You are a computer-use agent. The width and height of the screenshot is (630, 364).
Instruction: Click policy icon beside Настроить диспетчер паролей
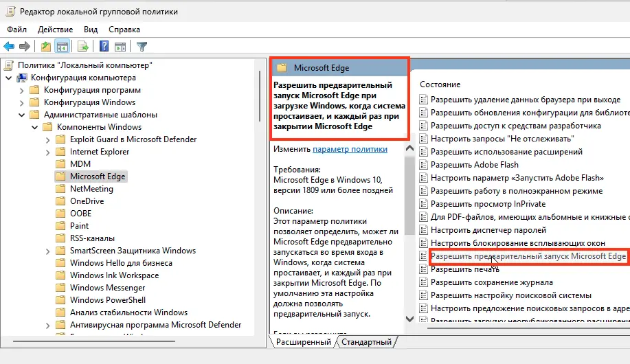[423, 230]
